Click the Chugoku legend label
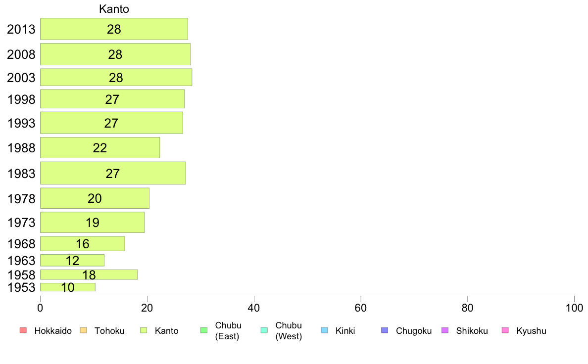This screenshot has width=588, height=364. pos(414,331)
